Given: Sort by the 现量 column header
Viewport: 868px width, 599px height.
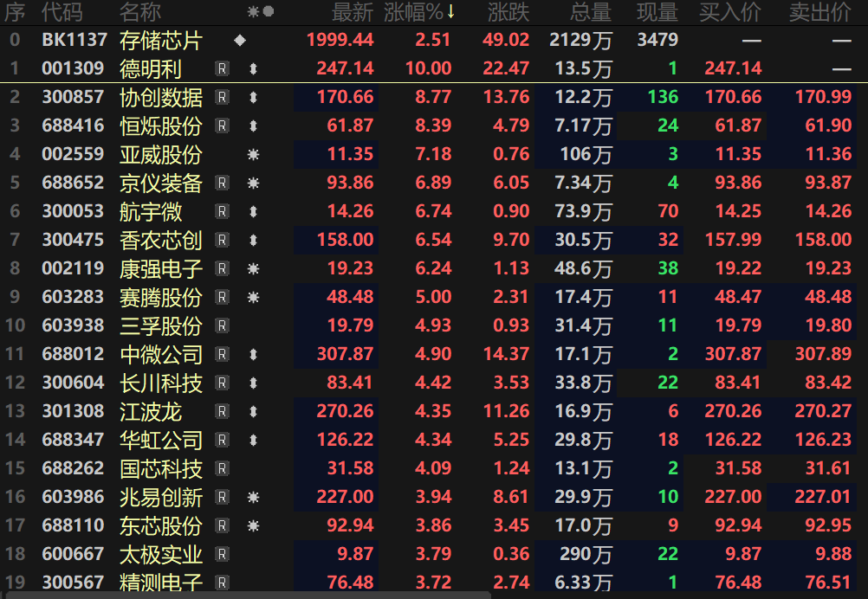Looking at the screenshot, I should tap(657, 12).
